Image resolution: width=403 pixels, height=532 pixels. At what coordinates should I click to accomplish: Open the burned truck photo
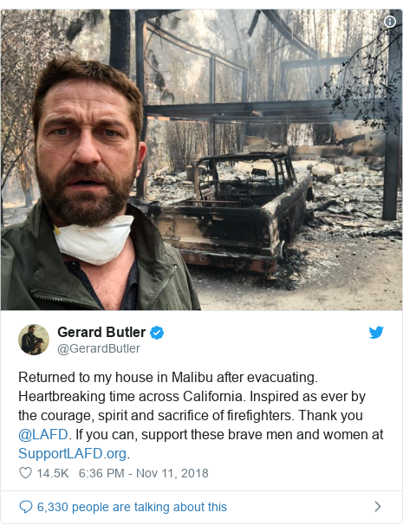click(201, 159)
